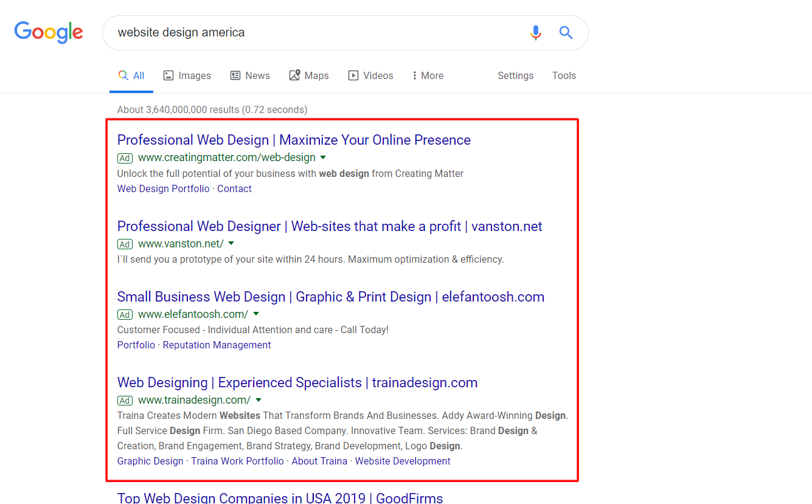
Task: Open the Web Design Portfolio sitelink
Action: click(164, 188)
